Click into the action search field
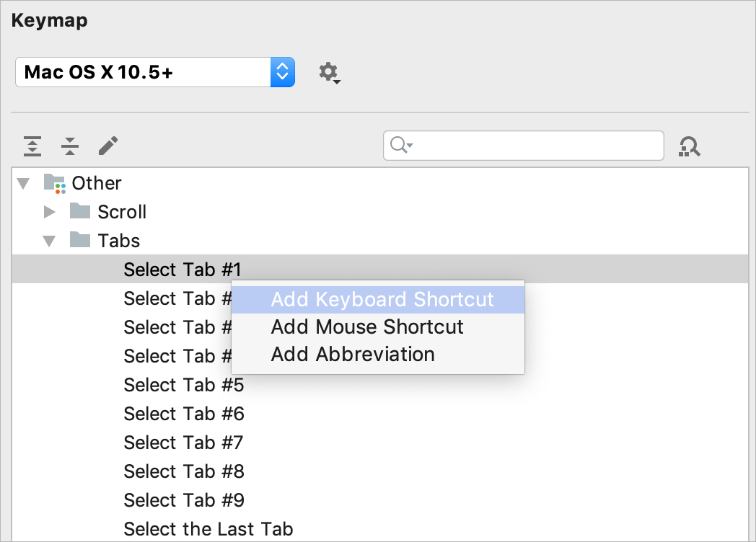This screenshot has width=756, height=542. [x=524, y=146]
